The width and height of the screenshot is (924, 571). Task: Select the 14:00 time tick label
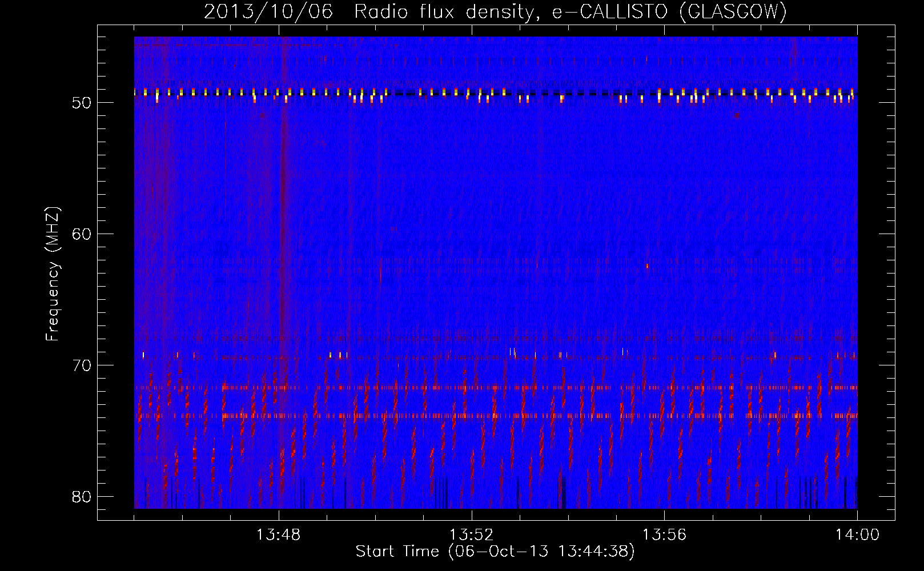pyautogui.click(x=857, y=535)
